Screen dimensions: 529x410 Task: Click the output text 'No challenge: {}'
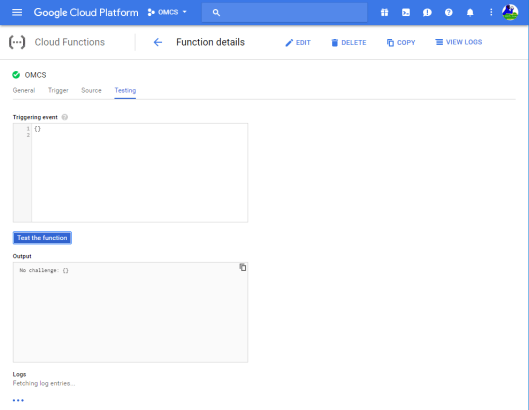click(44, 270)
